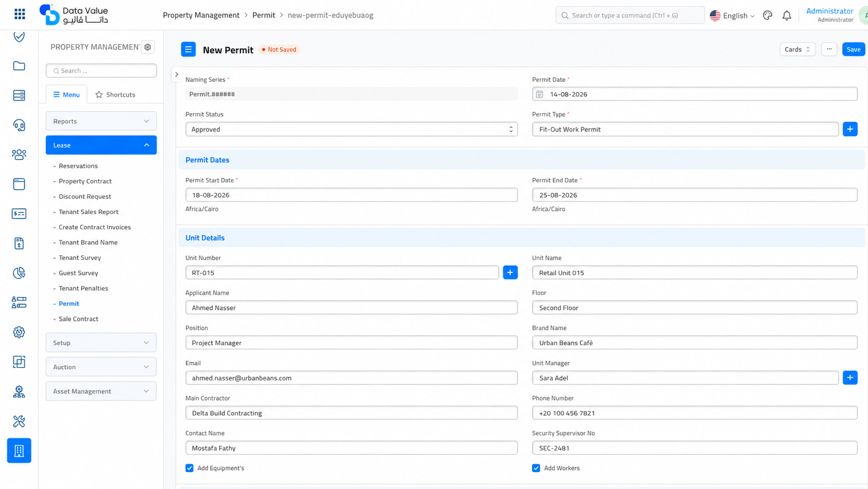
Task: Open the English language dropdown
Action: pyautogui.click(x=732, y=16)
